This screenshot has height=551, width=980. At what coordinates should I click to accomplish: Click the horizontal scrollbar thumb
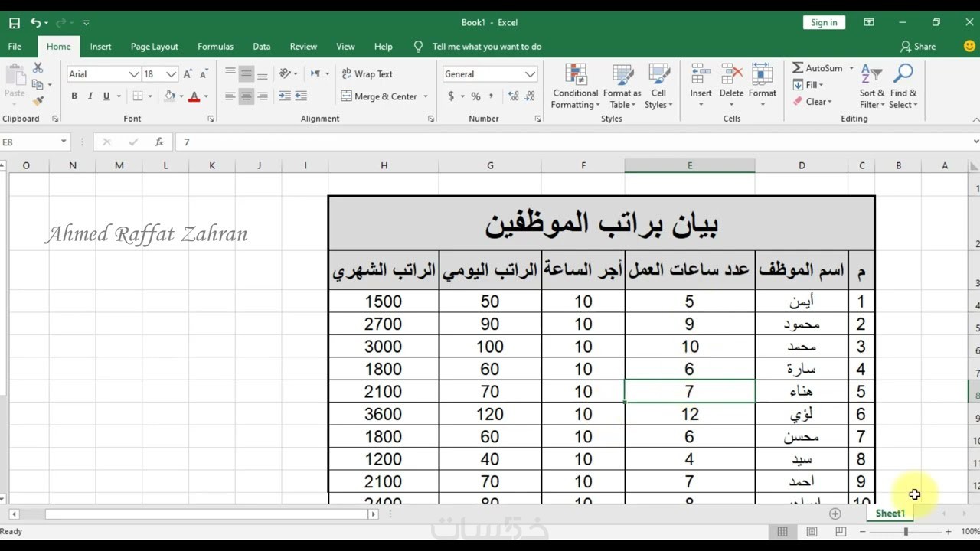[x=207, y=514]
